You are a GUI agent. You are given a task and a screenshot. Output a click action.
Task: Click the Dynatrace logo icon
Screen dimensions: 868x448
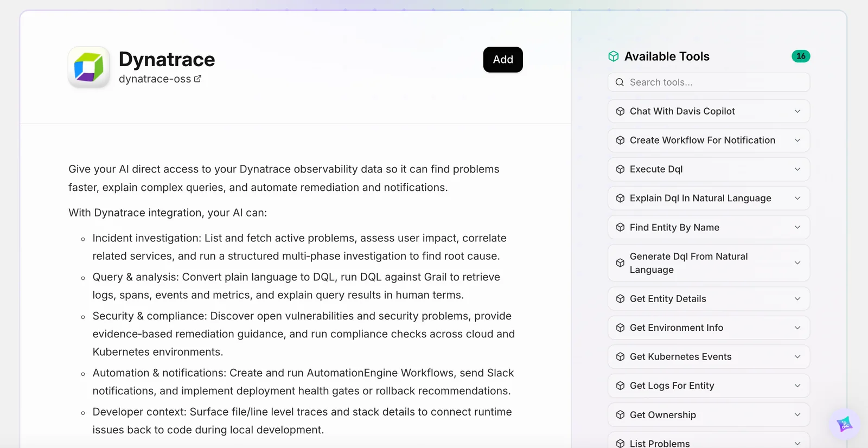pyautogui.click(x=89, y=67)
